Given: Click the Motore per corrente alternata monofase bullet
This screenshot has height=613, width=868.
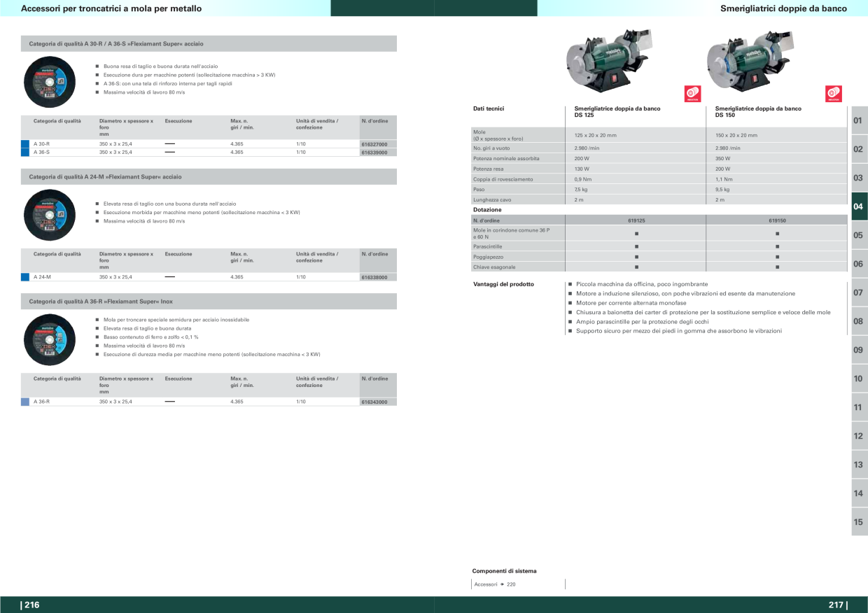Looking at the screenshot, I should (x=631, y=303).
